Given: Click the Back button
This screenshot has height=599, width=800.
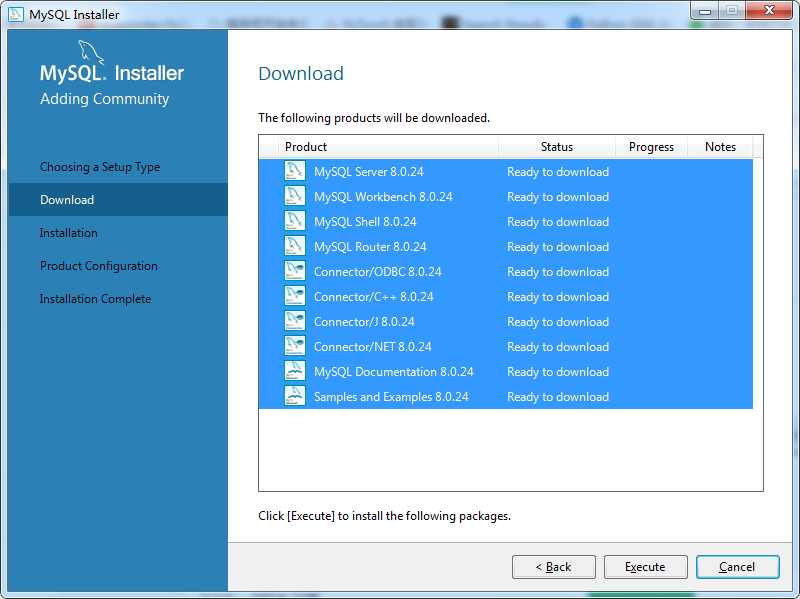Looking at the screenshot, I should pos(554,567).
